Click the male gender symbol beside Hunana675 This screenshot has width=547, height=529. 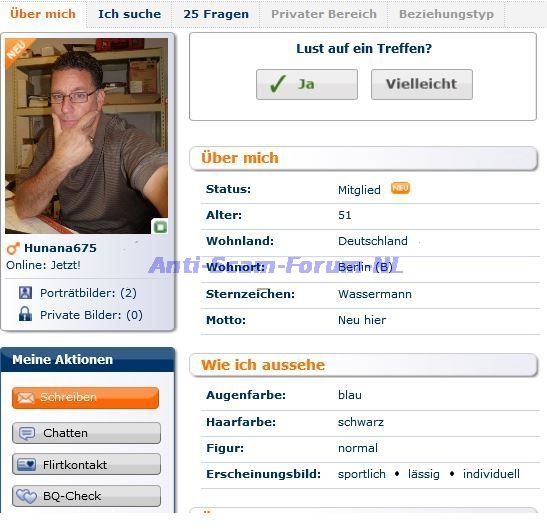point(13,248)
